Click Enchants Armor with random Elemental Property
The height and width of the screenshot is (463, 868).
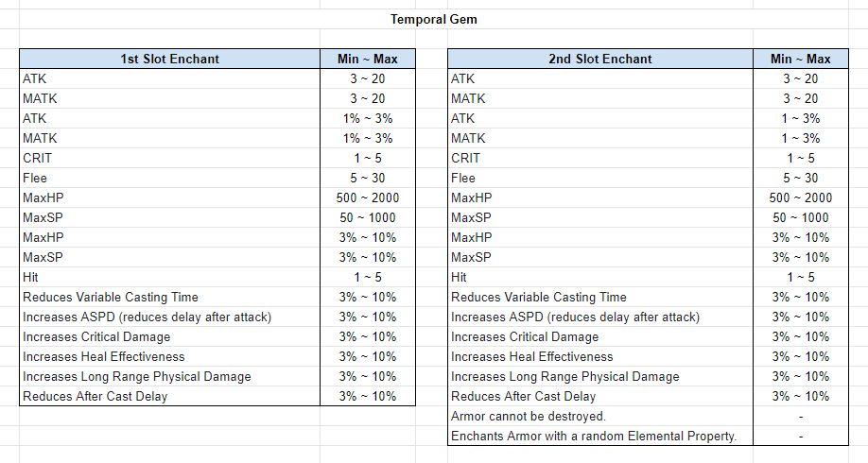[600, 436]
